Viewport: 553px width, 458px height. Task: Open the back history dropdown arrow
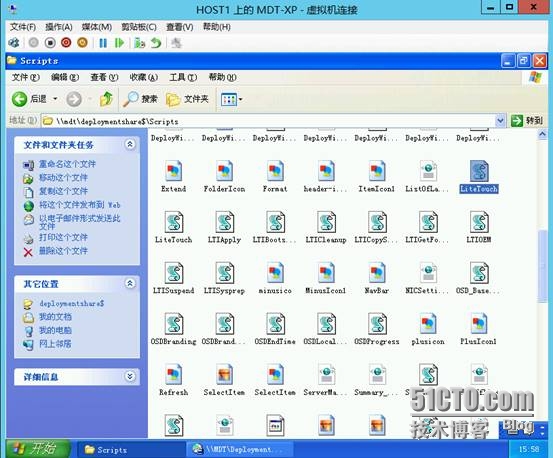click(55, 99)
